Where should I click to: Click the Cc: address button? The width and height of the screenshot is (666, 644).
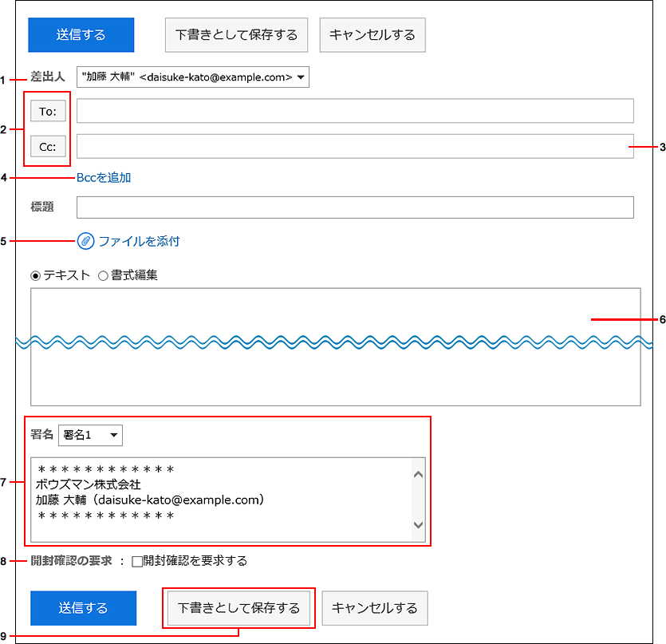(48, 147)
